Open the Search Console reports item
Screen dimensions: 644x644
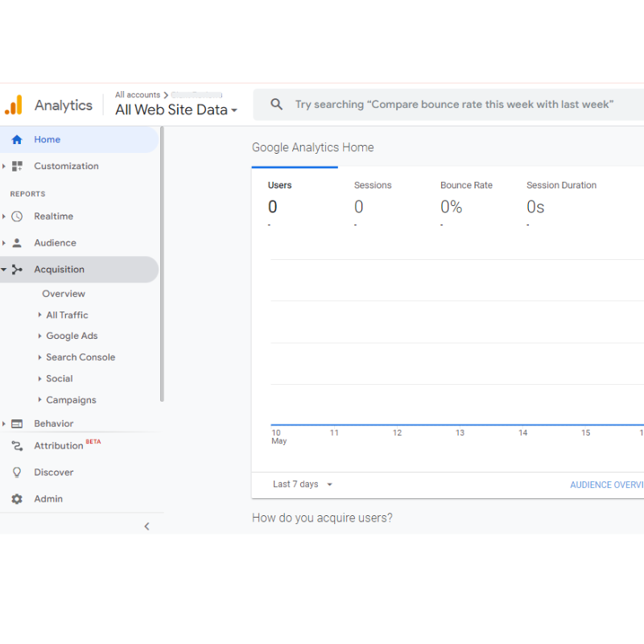pyautogui.click(x=80, y=357)
